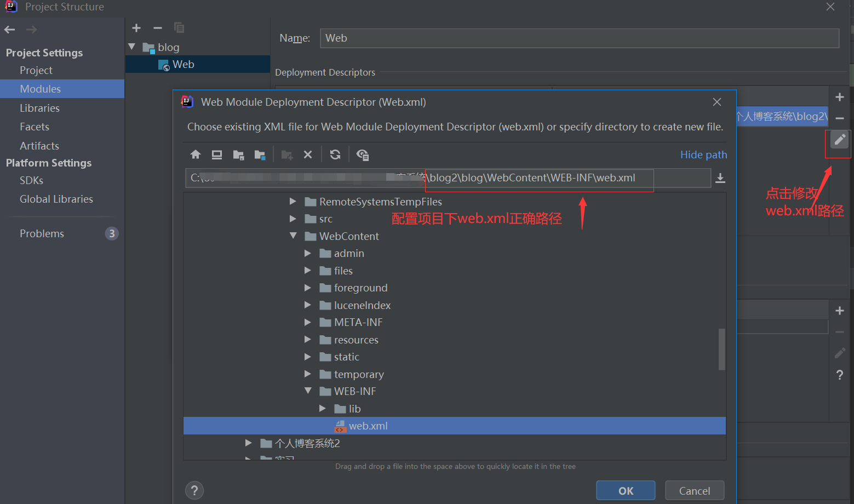Copy the selected module using copy icon
854x504 pixels.
[179, 28]
